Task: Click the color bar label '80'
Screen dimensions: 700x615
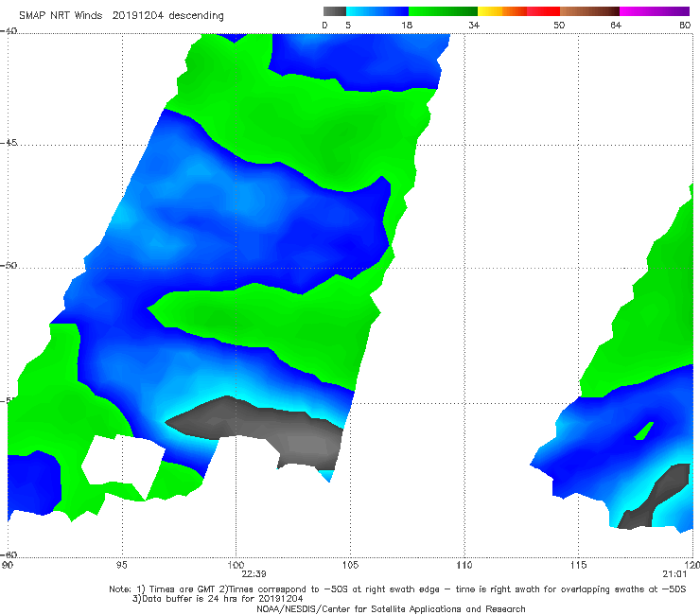Action: point(685,26)
